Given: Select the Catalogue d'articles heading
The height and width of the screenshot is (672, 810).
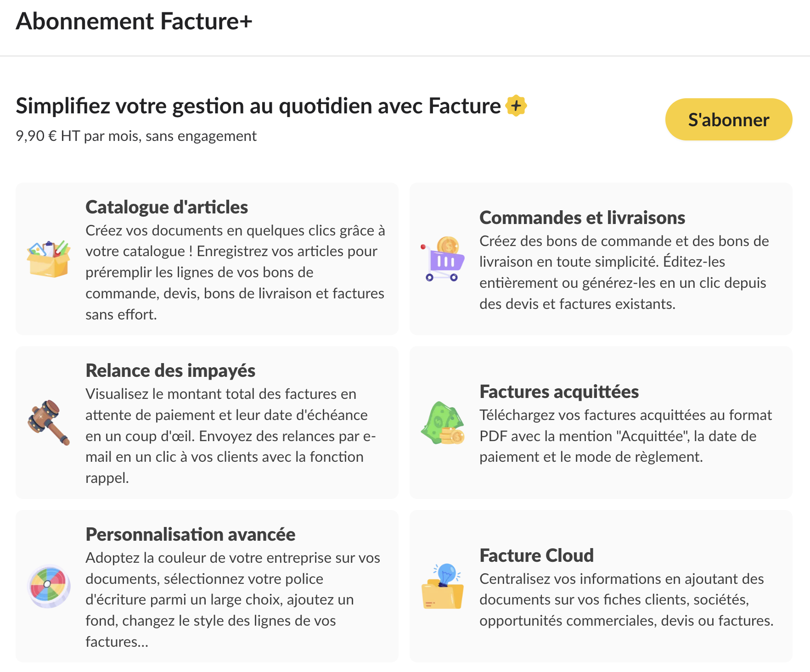Looking at the screenshot, I should 167,207.
